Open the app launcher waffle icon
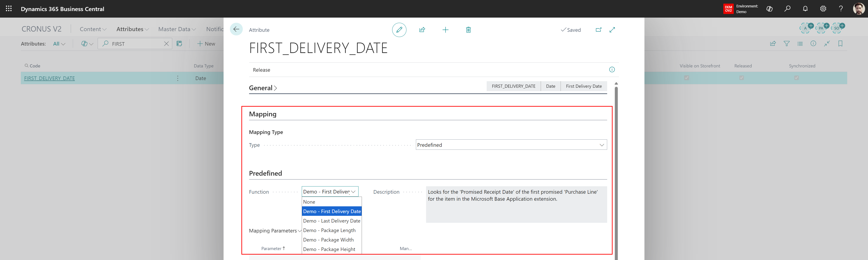The image size is (868, 260). tap(9, 9)
